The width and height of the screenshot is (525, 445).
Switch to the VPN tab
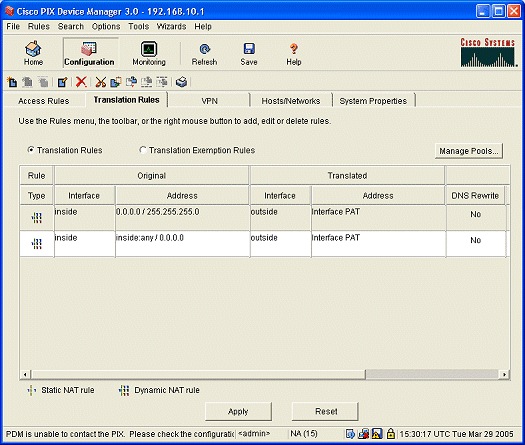point(210,101)
